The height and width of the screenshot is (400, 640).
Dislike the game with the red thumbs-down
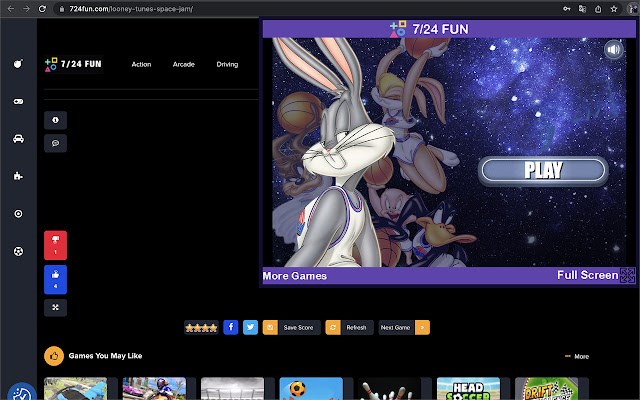point(56,245)
